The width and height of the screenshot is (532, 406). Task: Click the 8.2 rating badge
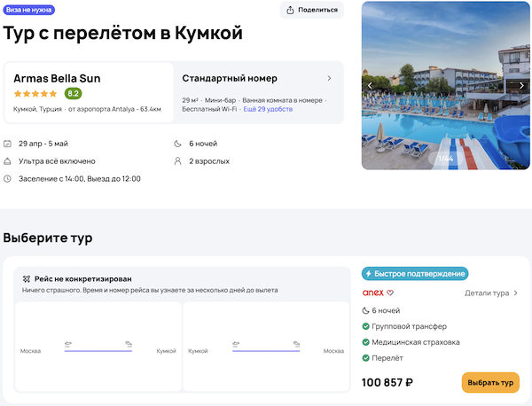pos(73,94)
